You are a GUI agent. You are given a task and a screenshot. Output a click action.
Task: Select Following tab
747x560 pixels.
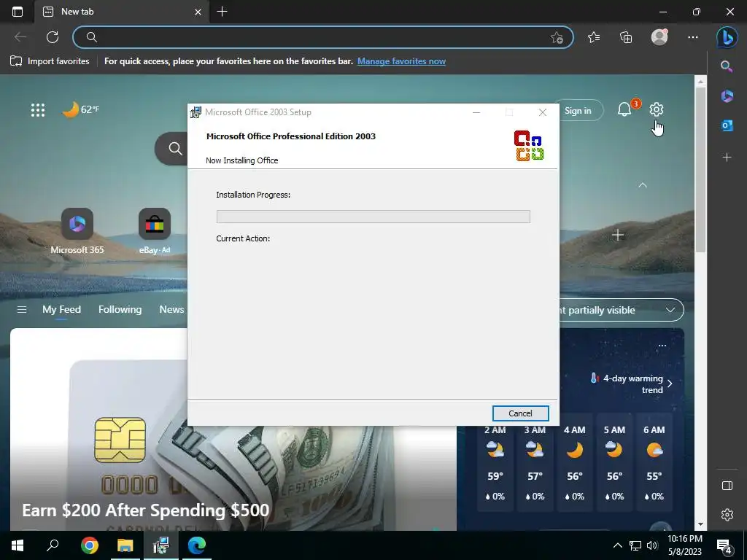pyautogui.click(x=120, y=309)
